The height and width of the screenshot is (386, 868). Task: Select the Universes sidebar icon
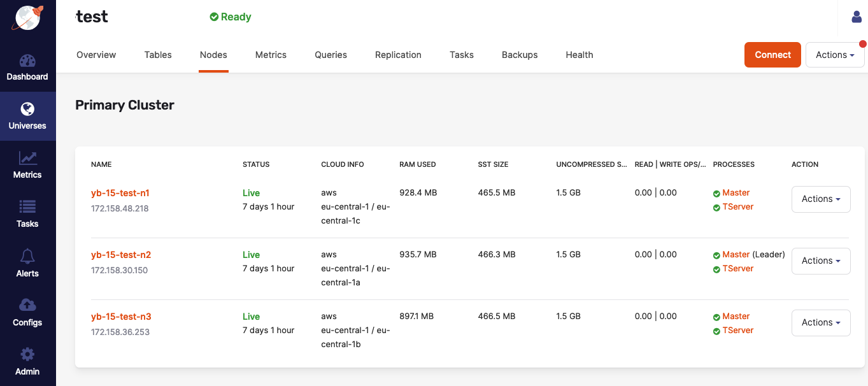point(27,116)
